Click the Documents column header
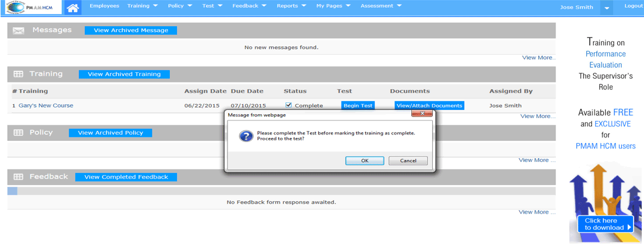The image size is (644, 245). (410, 91)
